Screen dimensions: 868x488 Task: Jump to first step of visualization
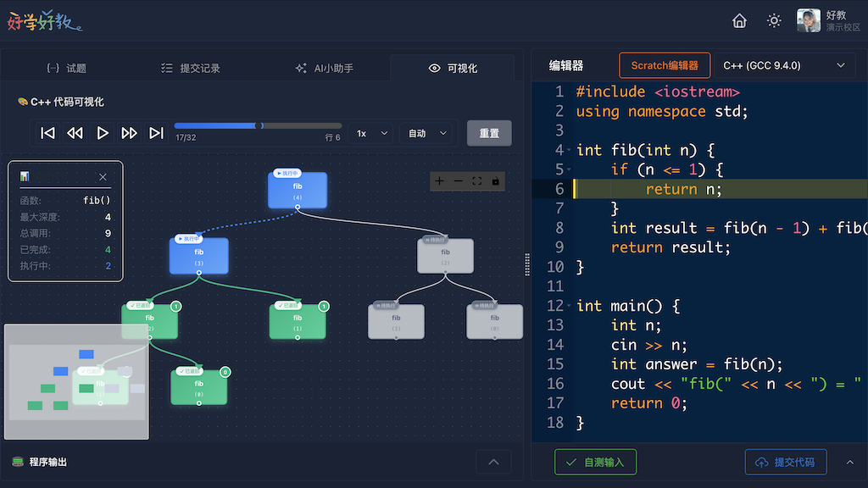click(x=48, y=133)
